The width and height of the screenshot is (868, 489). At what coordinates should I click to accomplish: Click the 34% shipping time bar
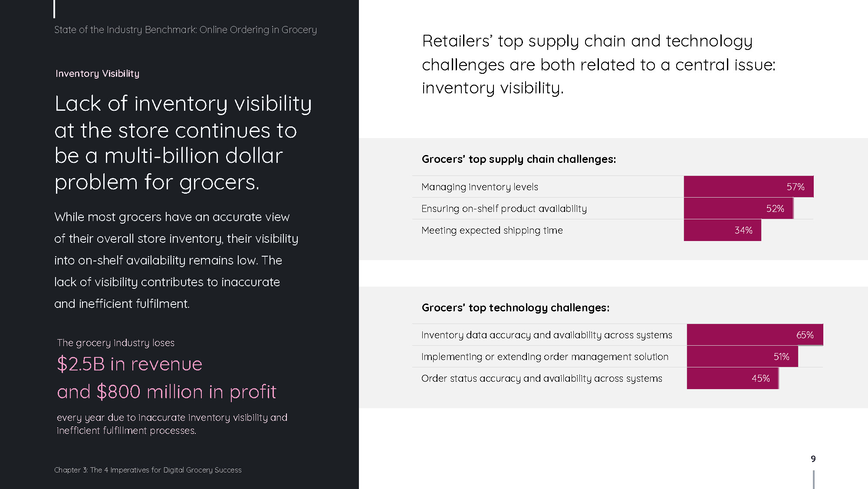pos(723,230)
